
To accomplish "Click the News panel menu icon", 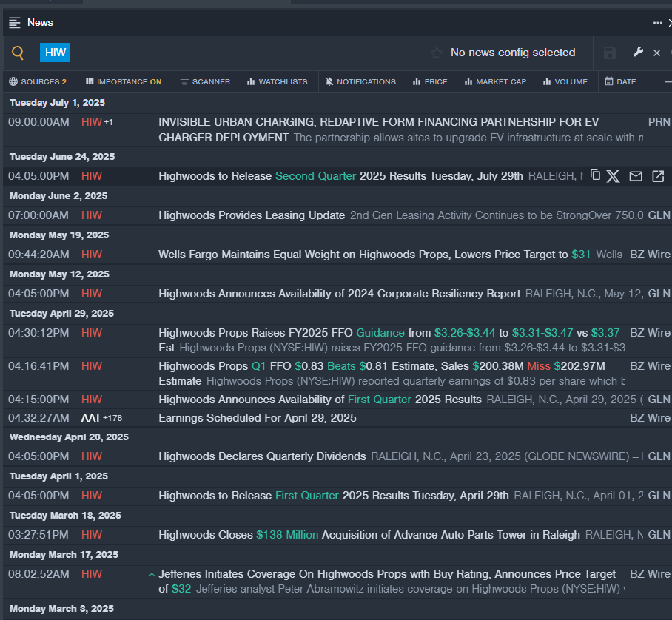I will pos(15,23).
